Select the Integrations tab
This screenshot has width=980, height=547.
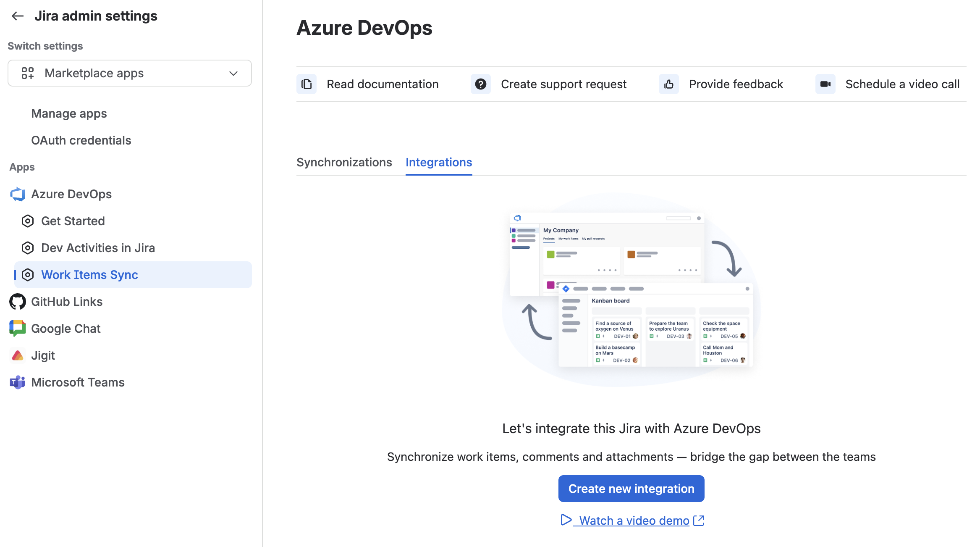point(439,162)
